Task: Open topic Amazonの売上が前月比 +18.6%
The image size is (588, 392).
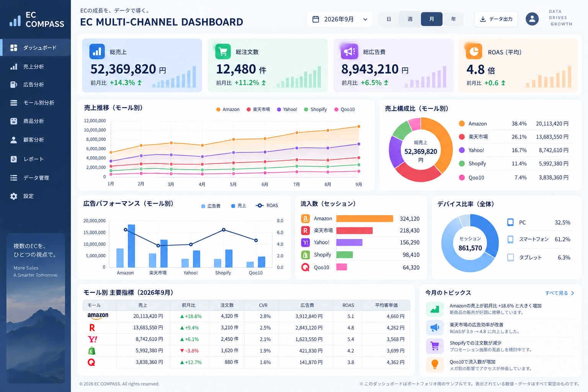Action: tap(495, 306)
